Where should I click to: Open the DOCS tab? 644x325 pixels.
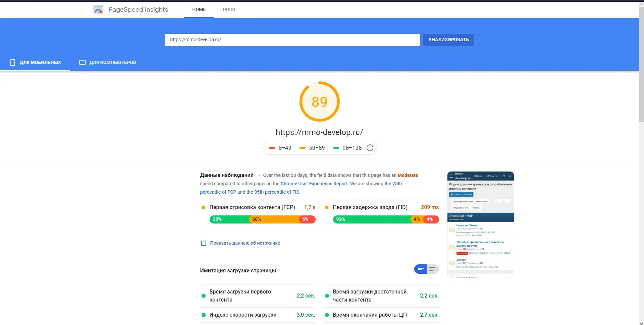[229, 9]
